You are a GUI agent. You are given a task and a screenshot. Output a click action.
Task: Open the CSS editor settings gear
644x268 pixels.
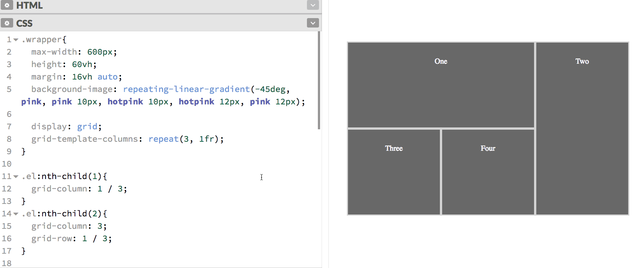[x=7, y=23]
